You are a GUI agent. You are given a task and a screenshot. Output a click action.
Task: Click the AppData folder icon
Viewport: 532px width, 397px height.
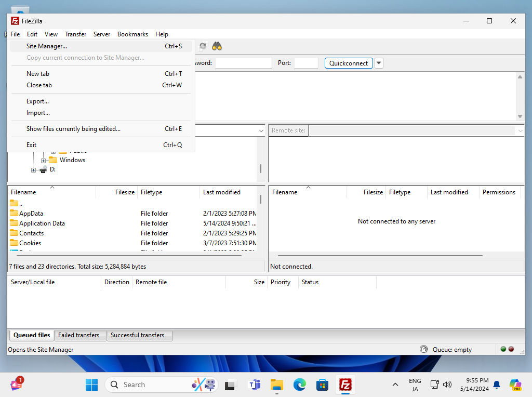14,213
